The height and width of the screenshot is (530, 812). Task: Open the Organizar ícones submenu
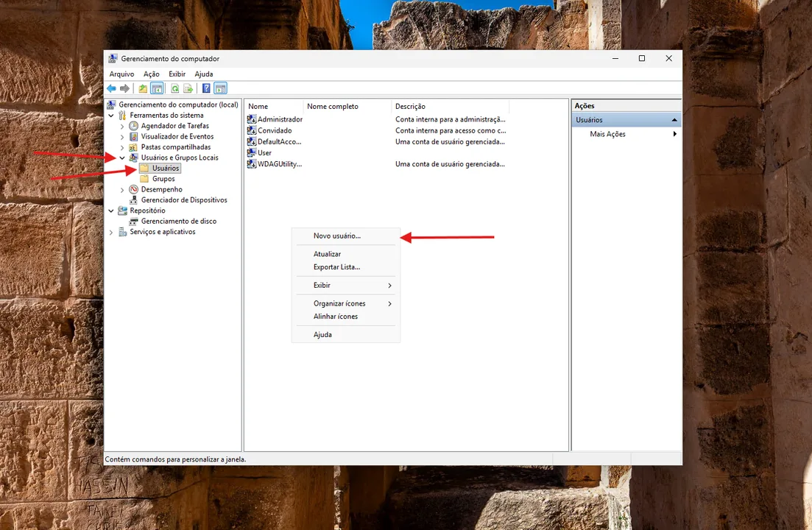pyautogui.click(x=346, y=303)
